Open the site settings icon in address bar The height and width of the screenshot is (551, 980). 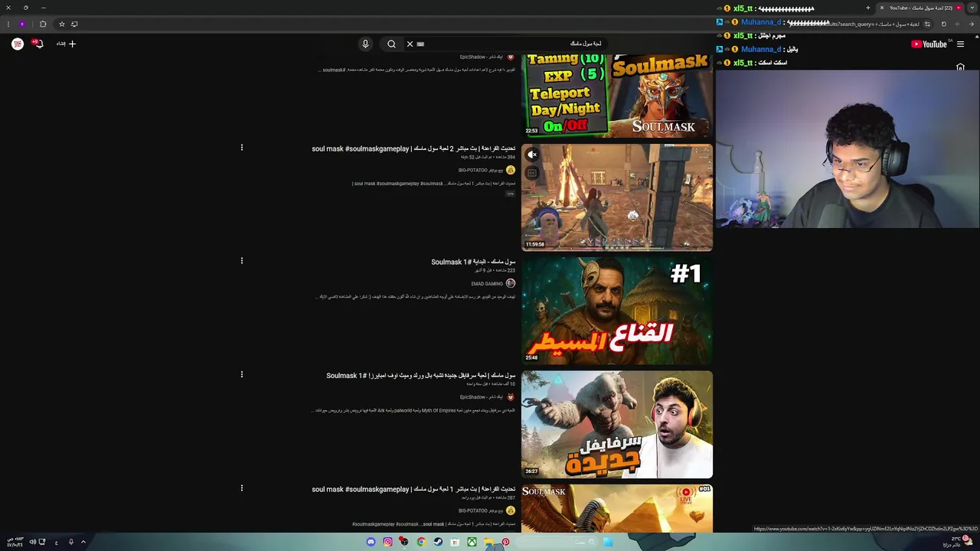click(x=927, y=24)
